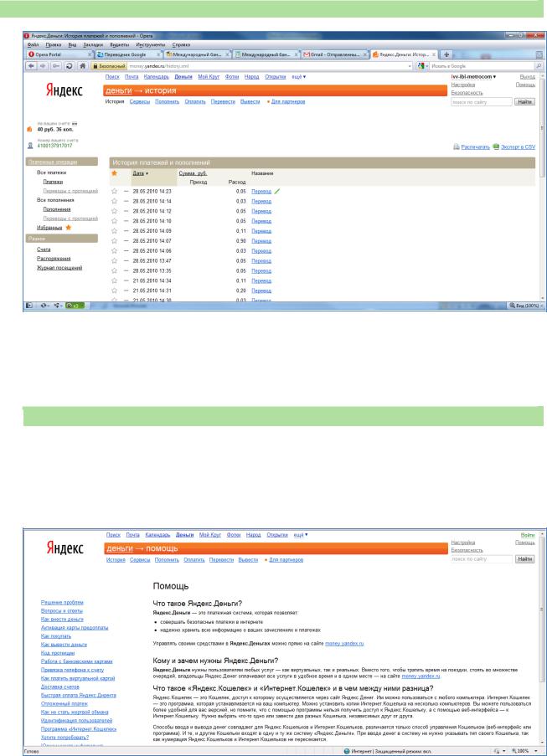Screen dimensions: 547x756
Task: Click the orange star beside Избранные
Action: click(69, 228)
